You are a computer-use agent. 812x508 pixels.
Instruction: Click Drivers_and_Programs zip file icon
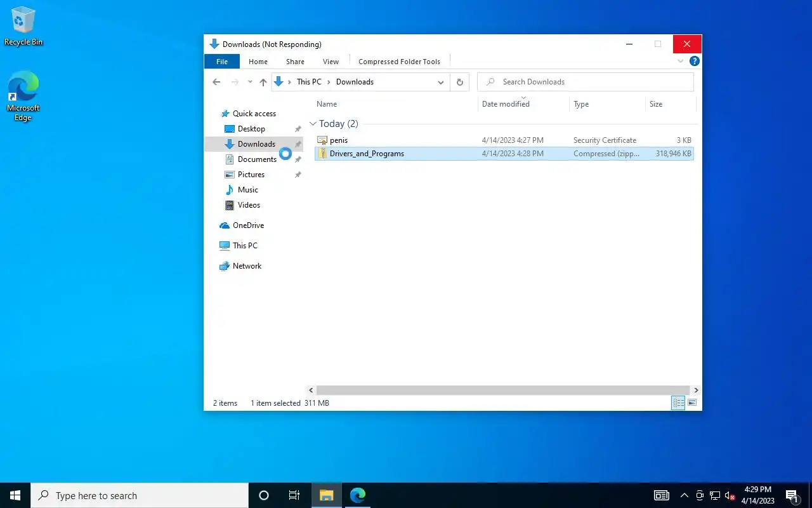(x=322, y=154)
